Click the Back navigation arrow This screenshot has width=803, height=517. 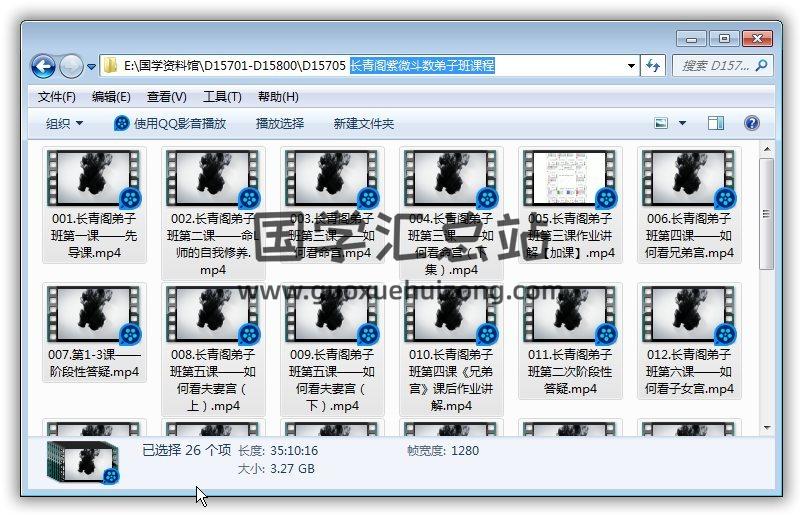tap(44, 66)
